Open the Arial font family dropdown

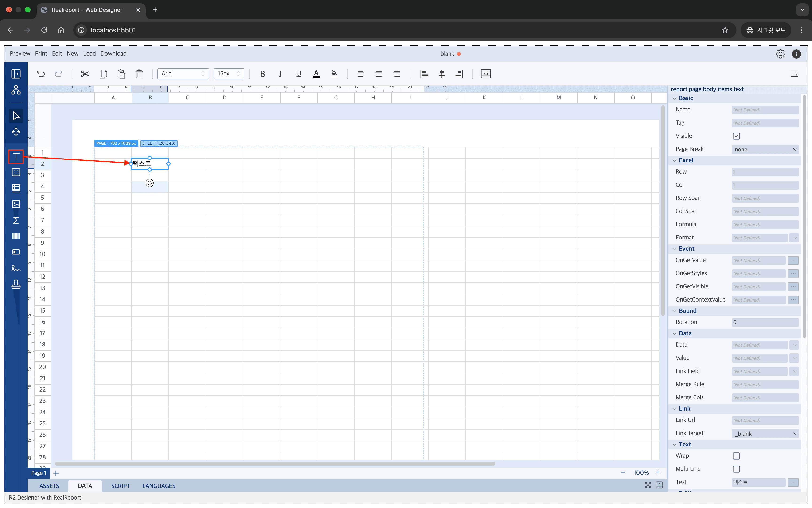coord(183,74)
